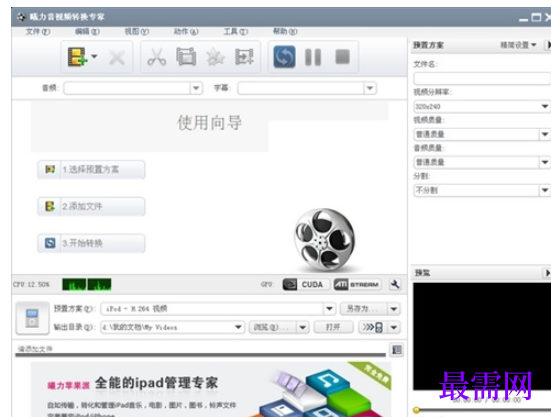The height and width of the screenshot is (417, 551).
Task: Pause the conversion
Action: click(313, 57)
